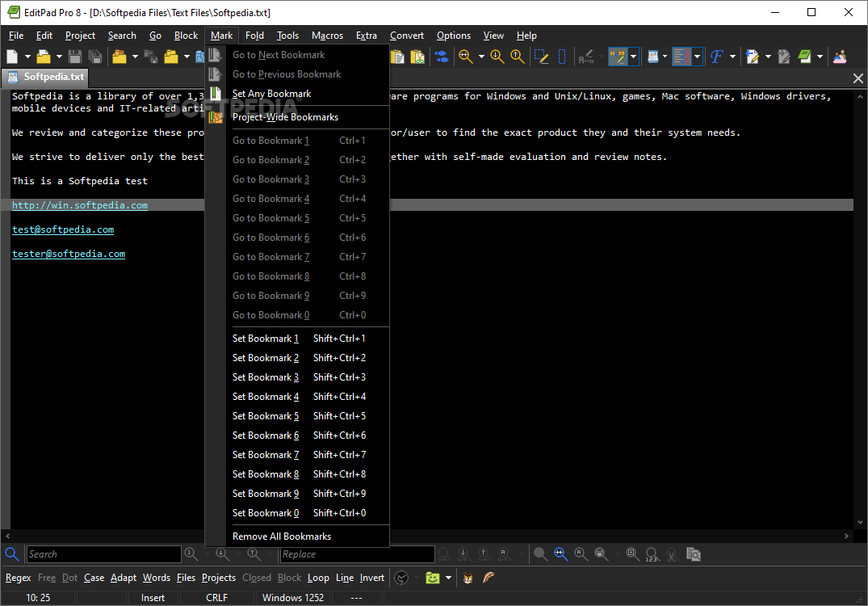Click the highlighted lines-and-margin toolbar icon
The width and height of the screenshot is (868, 606).
pos(681,57)
